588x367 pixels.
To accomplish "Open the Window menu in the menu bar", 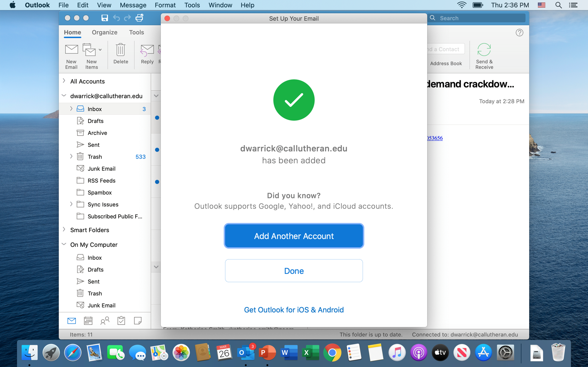I will tap(220, 5).
